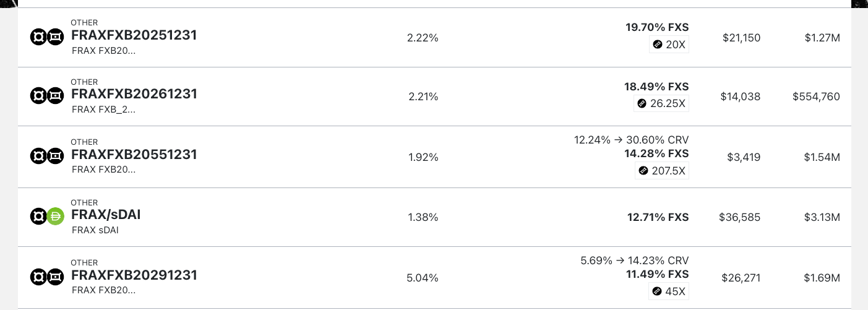
Task: Open the FRAXFXB20261231 pool name
Action: tap(134, 94)
